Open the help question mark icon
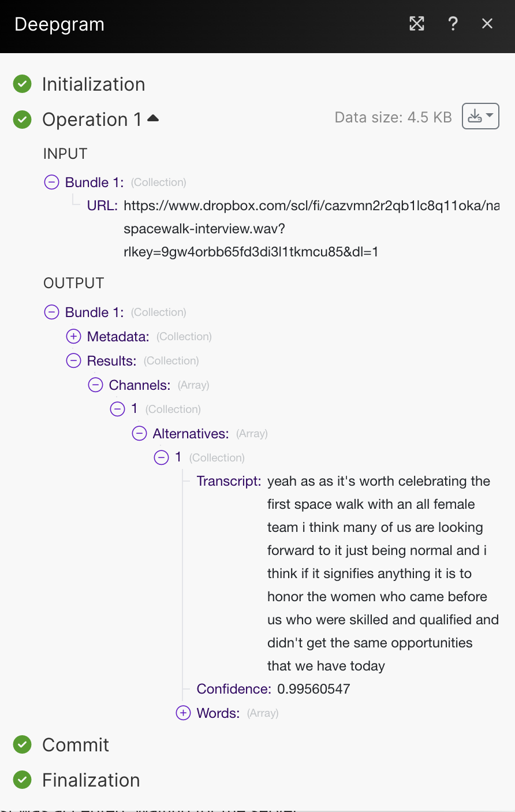 pyautogui.click(x=453, y=24)
